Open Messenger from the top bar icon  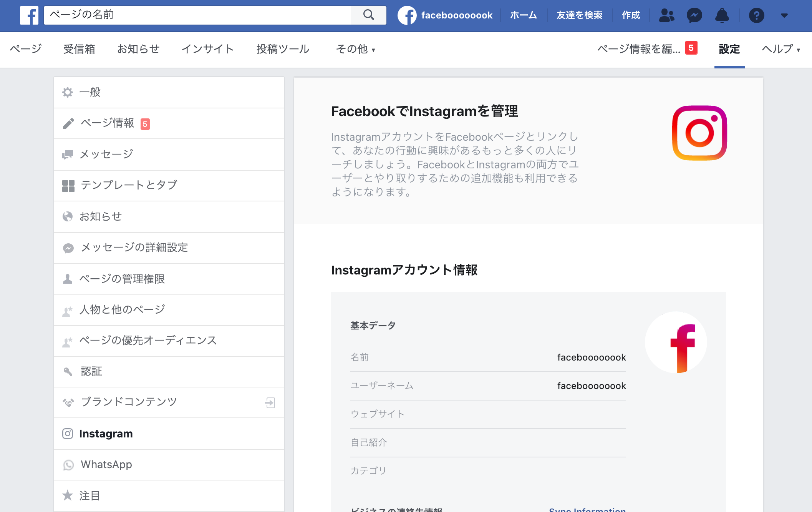[694, 15]
